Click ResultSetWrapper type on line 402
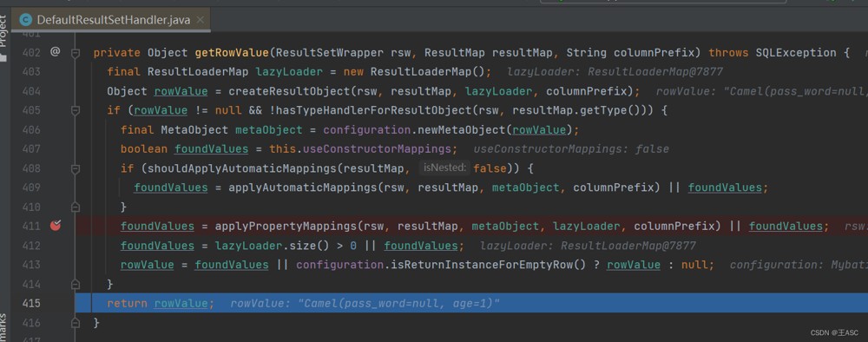 click(329, 53)
